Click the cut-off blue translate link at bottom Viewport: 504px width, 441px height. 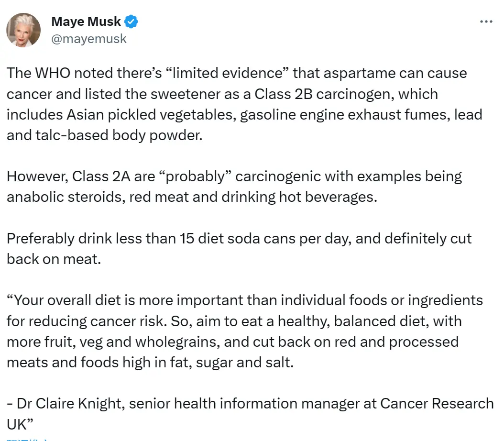29,439
